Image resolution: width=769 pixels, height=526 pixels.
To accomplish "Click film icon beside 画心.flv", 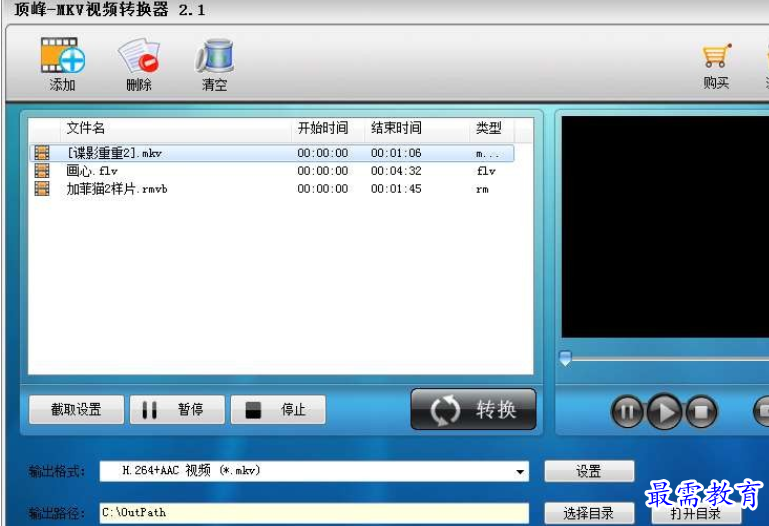I will (x=42, y=171).
